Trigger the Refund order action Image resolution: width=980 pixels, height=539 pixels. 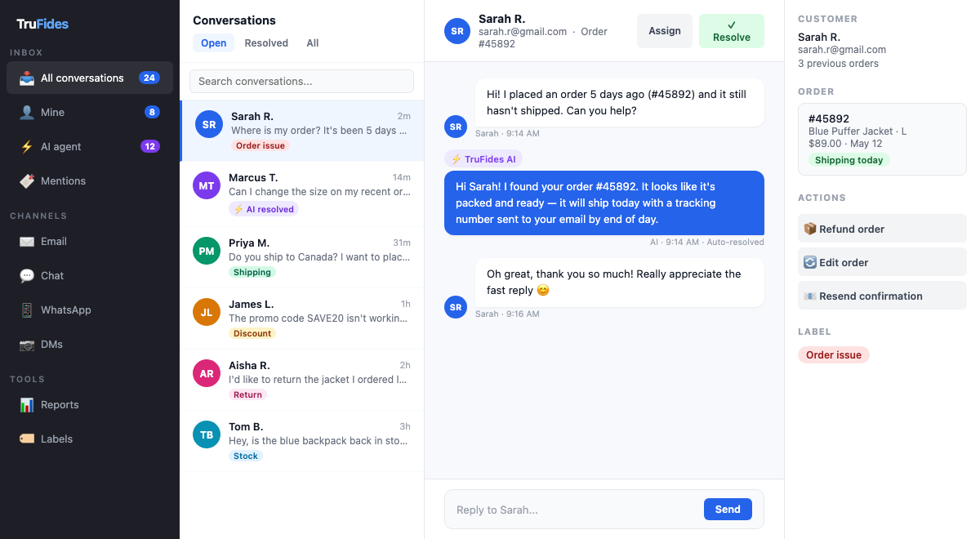point(882,228)
